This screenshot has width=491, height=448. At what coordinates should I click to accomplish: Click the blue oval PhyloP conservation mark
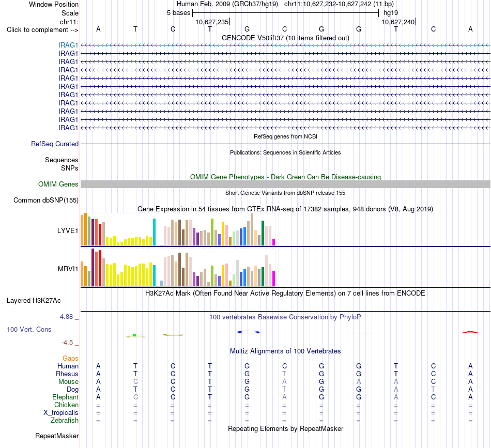coord(248,332)
